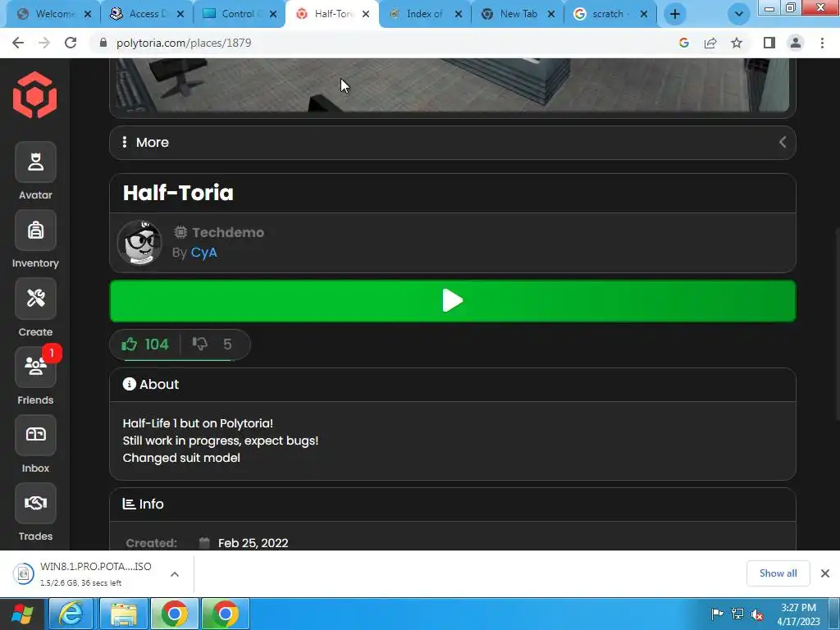
Task: Open the tab search dropdown
Action: tap(738, 14)
